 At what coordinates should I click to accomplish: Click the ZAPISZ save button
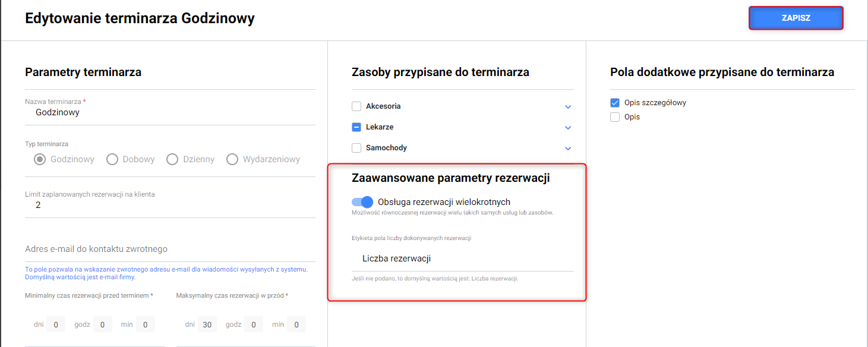tap(796, 18)
